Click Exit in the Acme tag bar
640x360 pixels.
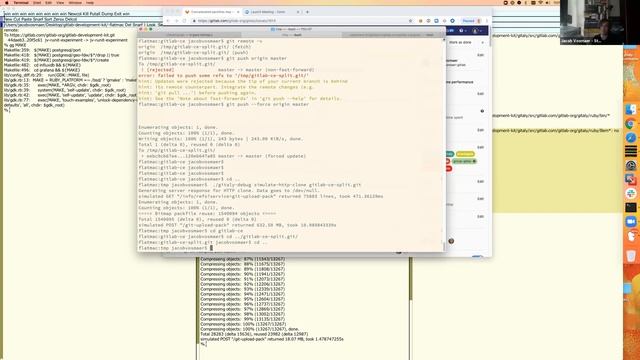[x=118, y=13]
